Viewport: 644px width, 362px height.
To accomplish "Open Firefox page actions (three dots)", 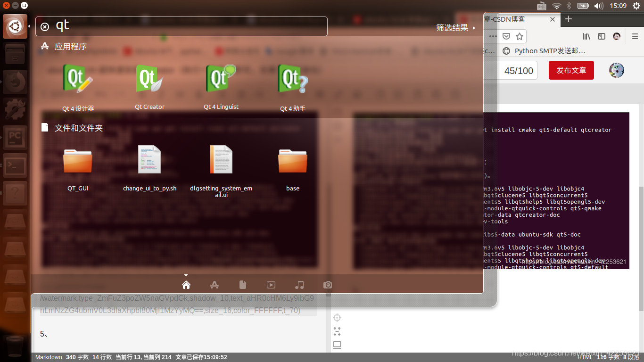I will pos(493,36).
